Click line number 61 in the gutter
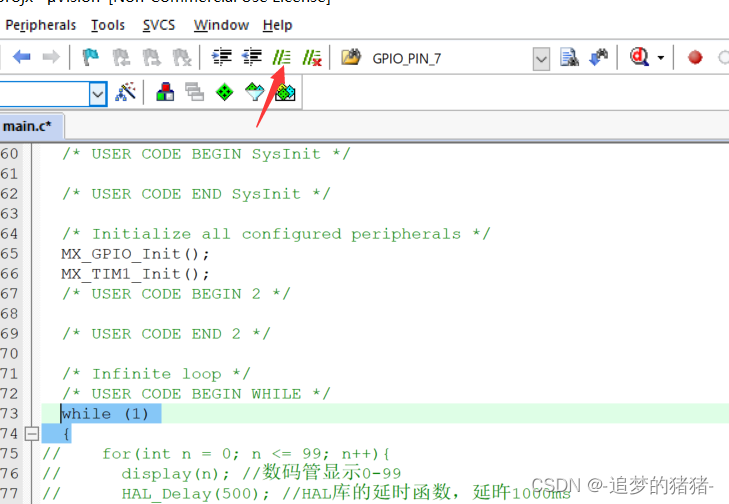 tap(9, 174)
